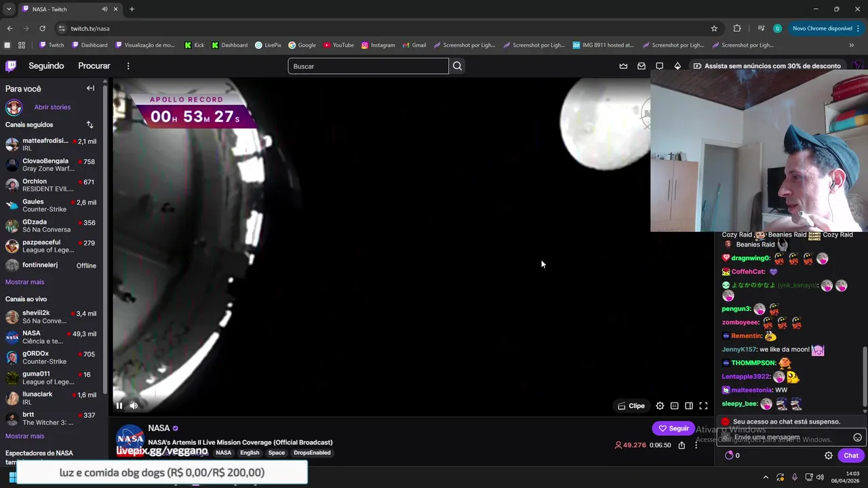This screenshot has width=868, height=488.
Task: Pause the NASA stream
Action: 119,405
